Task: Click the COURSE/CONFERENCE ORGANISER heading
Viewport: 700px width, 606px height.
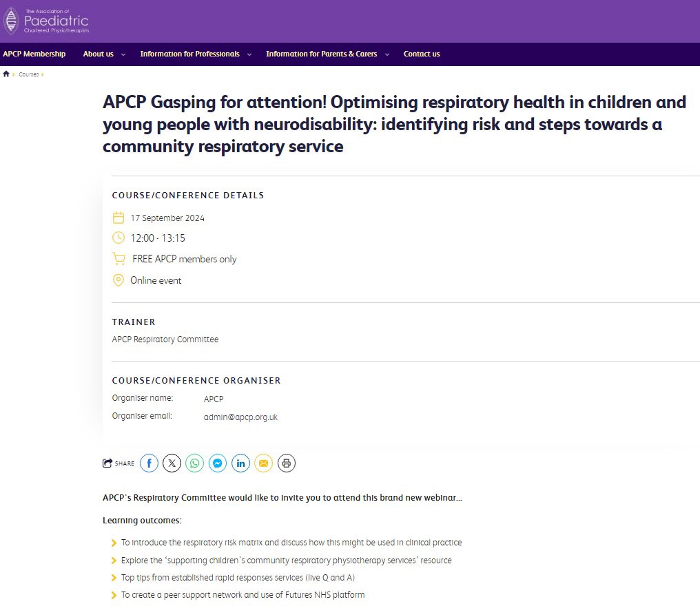Action: pos(196,381)
